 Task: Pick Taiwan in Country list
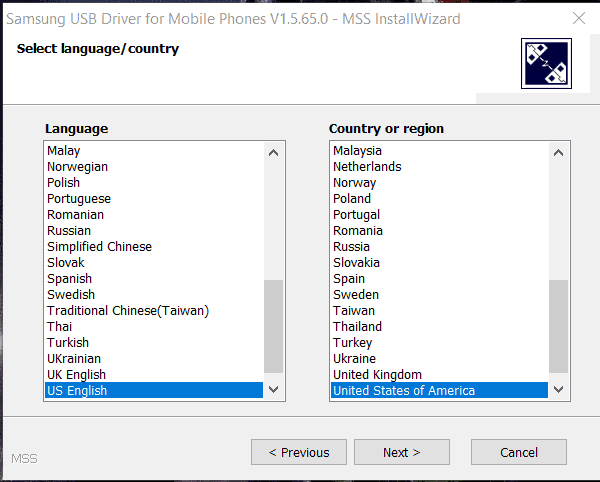(x=439, y=311)
